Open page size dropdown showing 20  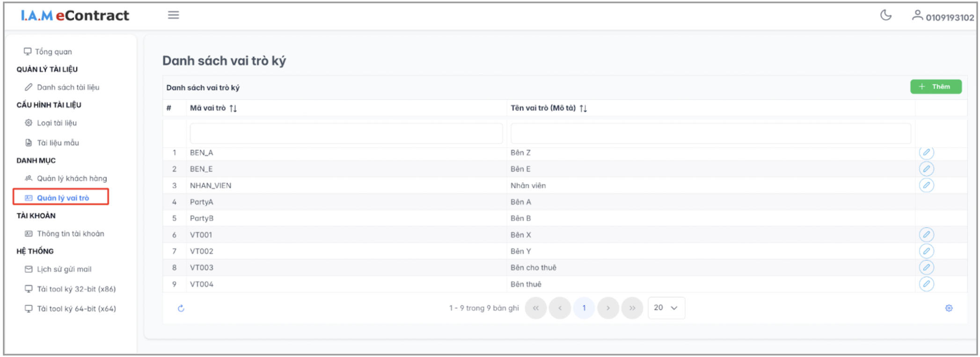point(666,308)
